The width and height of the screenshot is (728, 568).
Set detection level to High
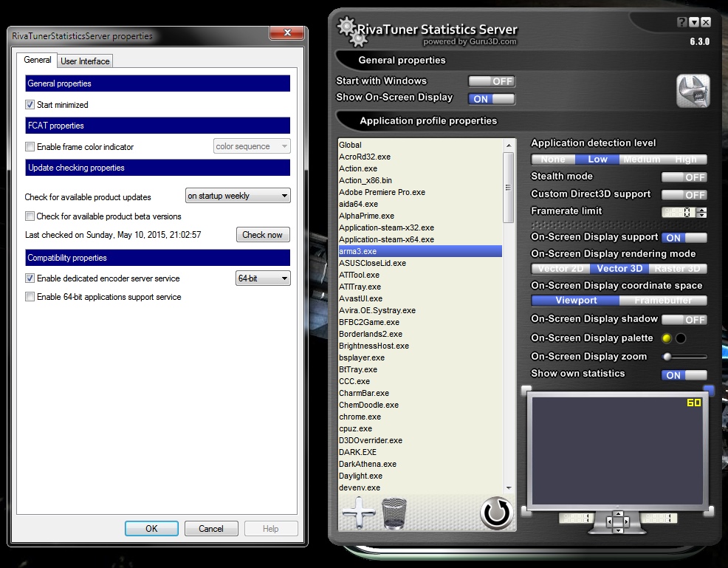click(x=686, y=160)
